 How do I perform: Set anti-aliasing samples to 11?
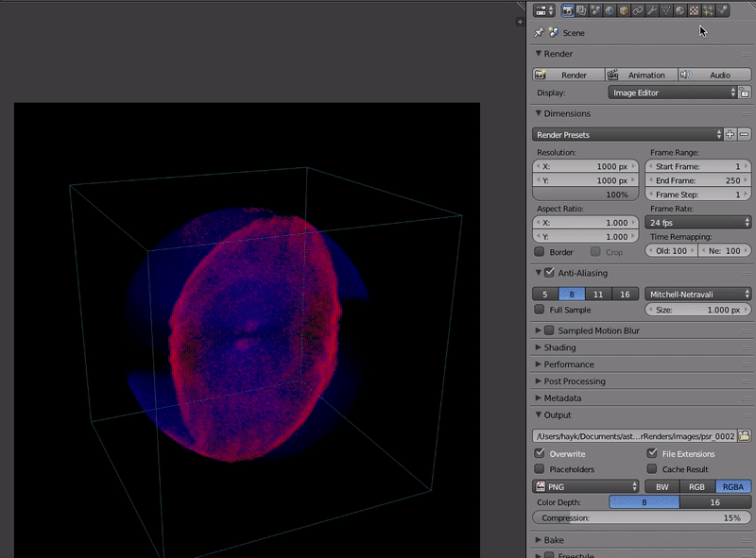[598, 294]
